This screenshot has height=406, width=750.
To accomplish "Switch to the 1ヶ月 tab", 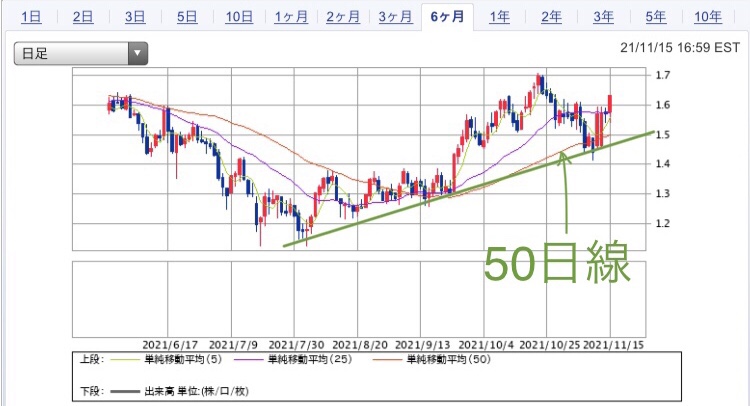I will point(291,17).
